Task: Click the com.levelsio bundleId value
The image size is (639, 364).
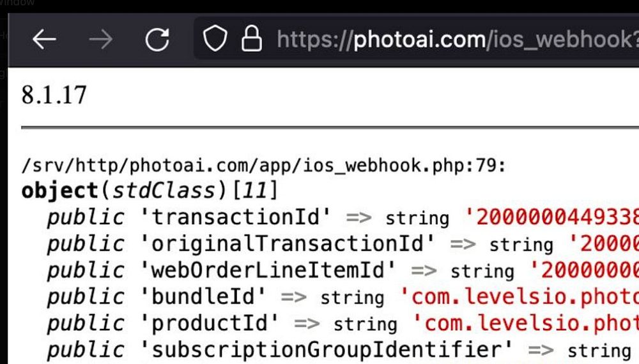Action: click(x=519, y=297)
